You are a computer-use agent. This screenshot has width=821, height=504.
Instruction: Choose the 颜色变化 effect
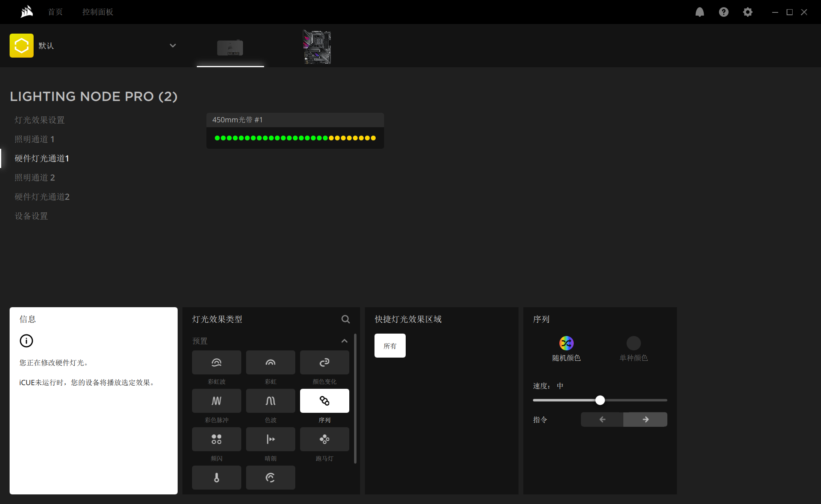(324, 362)
